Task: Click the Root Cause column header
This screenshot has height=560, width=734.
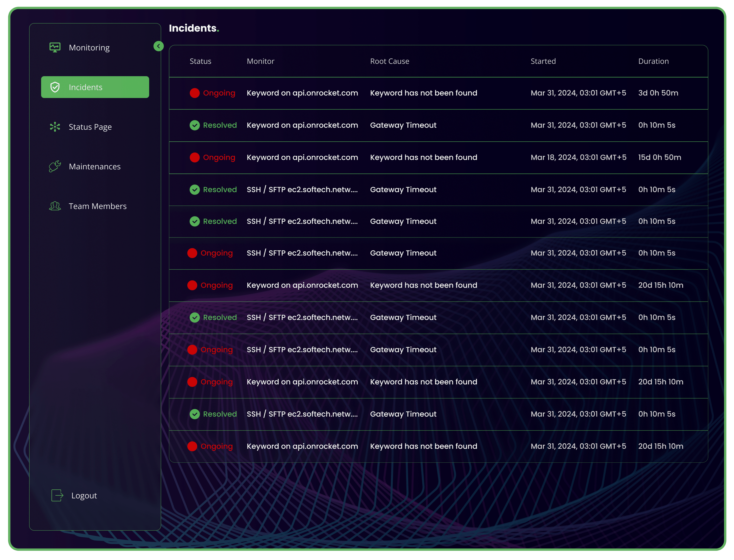Action: 389,61
